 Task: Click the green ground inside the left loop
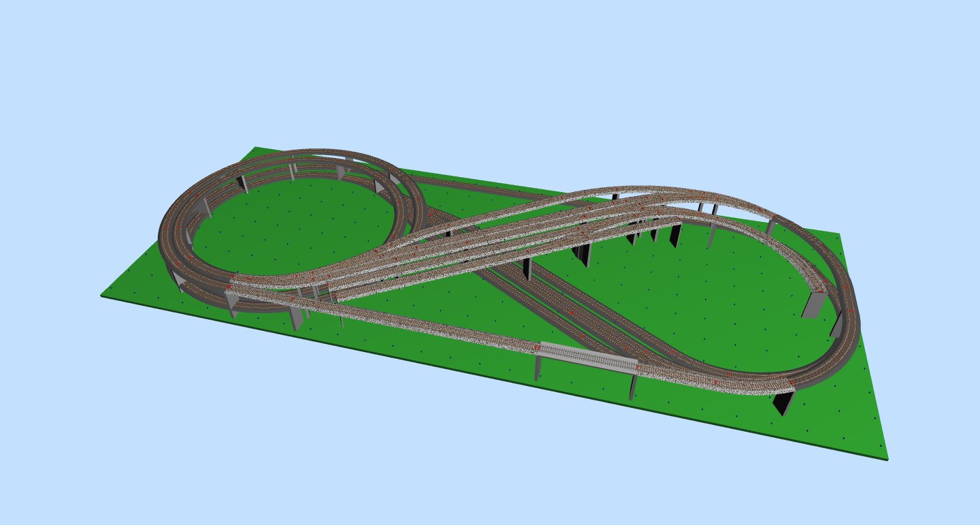[293, 225]
